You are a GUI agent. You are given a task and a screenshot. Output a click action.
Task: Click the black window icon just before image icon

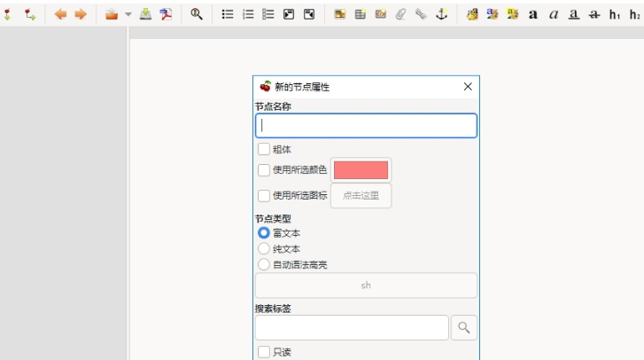click(309, 14)
